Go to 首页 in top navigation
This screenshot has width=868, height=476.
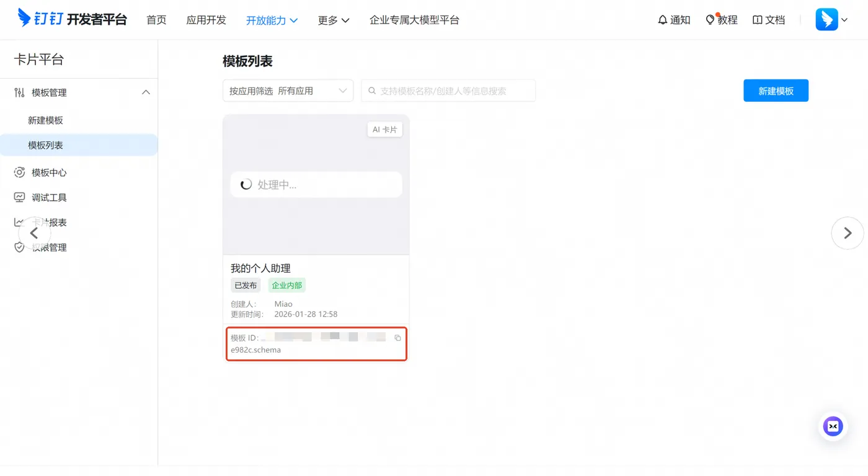tap(156, 20)
